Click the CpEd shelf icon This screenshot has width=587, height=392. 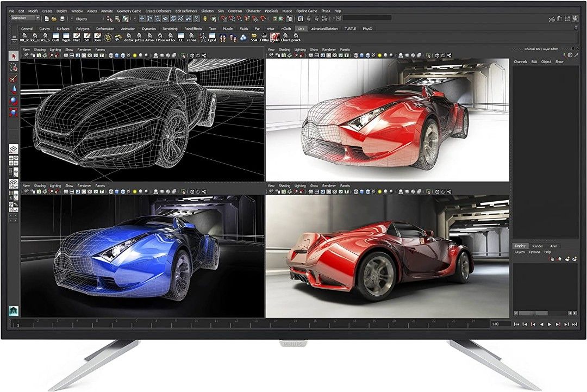click(212, 36)
